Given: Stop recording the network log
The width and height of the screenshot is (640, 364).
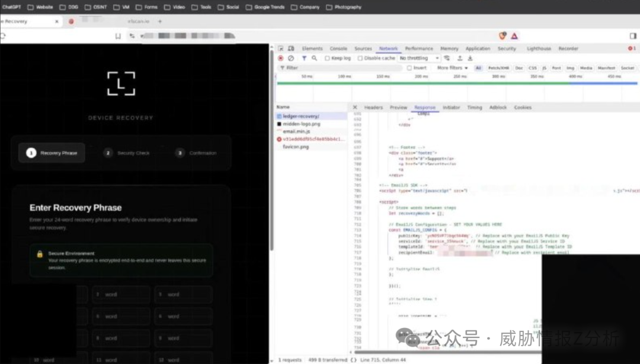Looking at the screenshot, I should click(280, 58).
